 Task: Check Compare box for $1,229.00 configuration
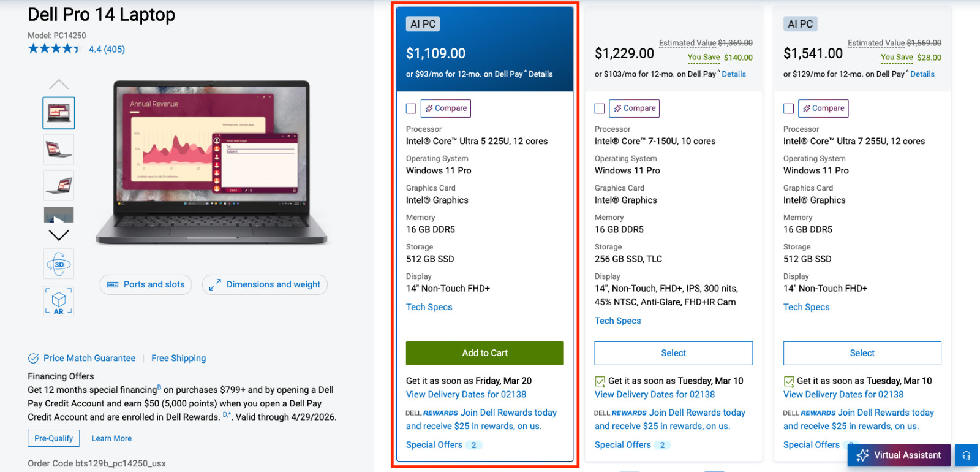pos(600,108)
